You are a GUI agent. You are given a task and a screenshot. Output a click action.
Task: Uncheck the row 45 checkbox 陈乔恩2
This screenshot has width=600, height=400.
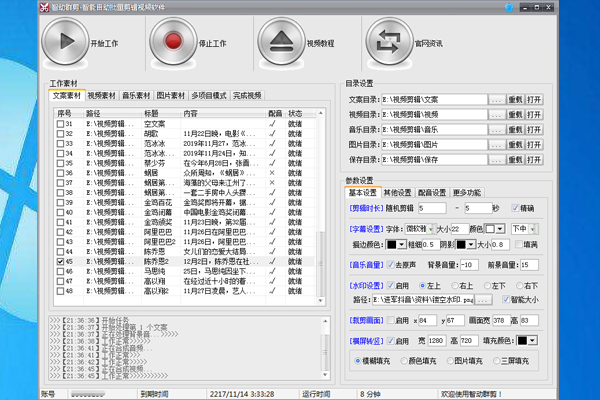coord(61,261)
